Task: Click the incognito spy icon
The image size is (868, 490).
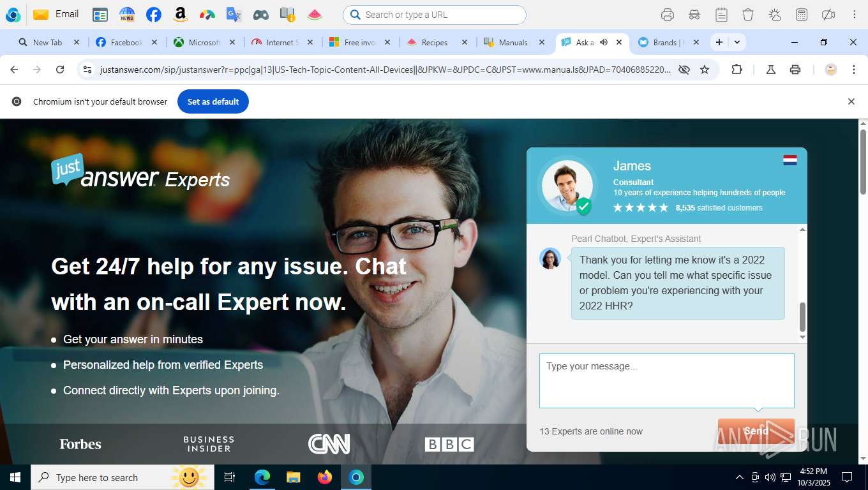Action: 694,15
